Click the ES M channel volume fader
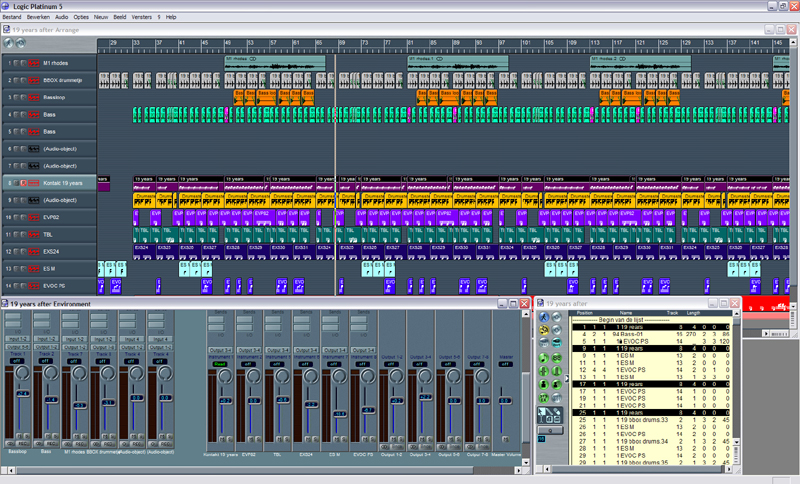Screen dimensions: 800x484 tap(340, 414)
